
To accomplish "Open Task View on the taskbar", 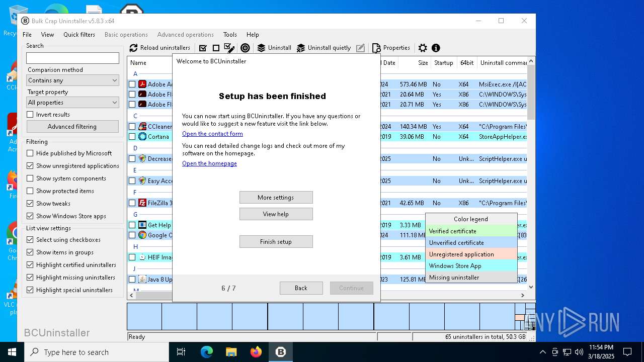I will [181, 352].
